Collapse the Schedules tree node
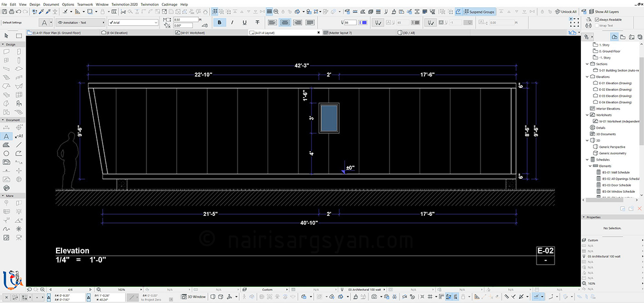The width and height of the screenshot is (644, 303). [587, 159]
